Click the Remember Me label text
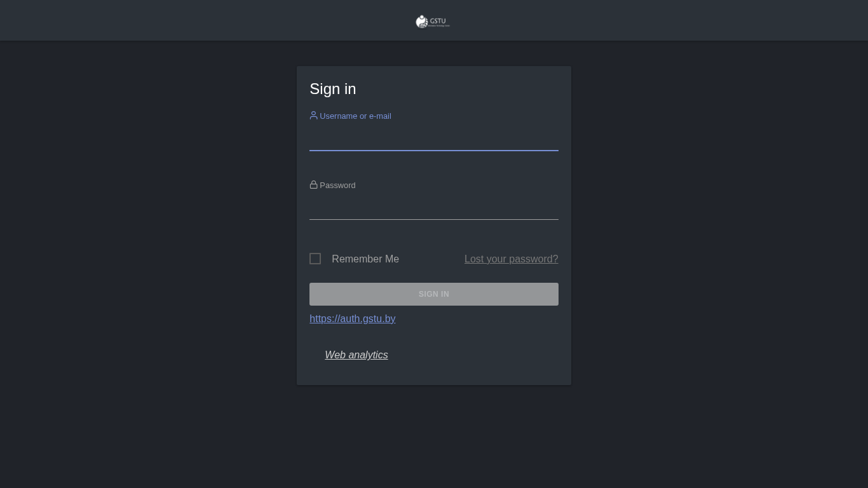This screenshot has height=488, width=868. click(x=365, y=259)
